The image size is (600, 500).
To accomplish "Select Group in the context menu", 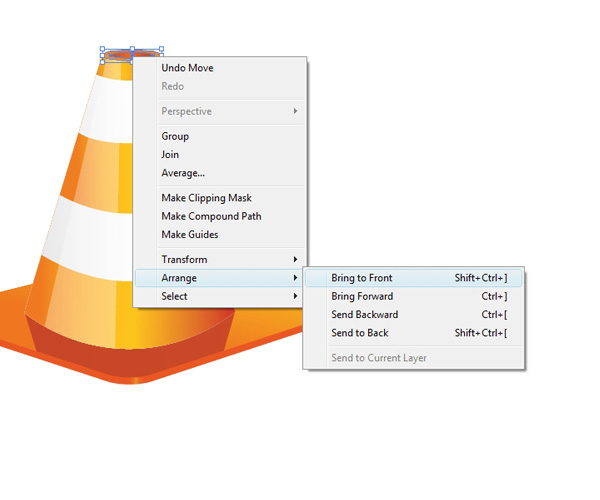I will tap(221, 136).
